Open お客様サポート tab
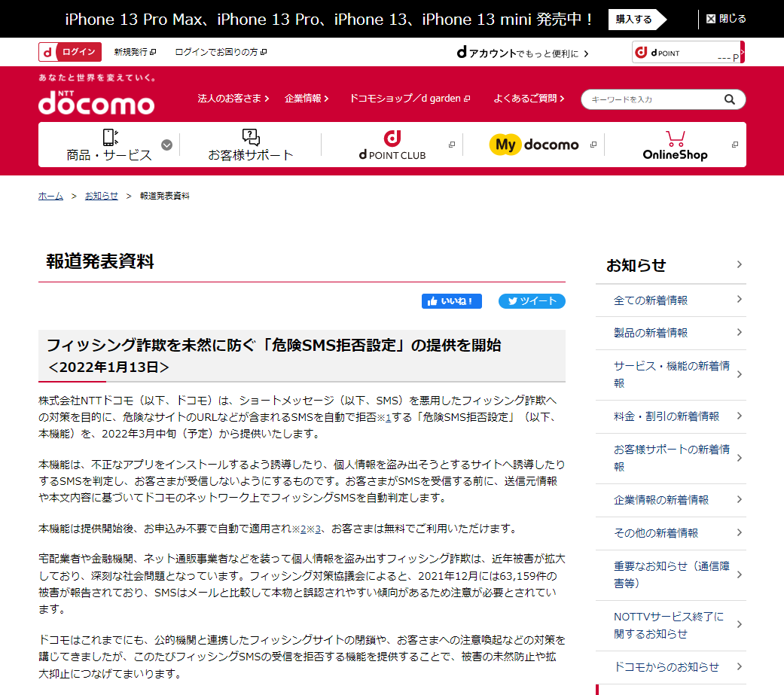The height and width of the screenshot is (695, 784). (x=251, y=145)
